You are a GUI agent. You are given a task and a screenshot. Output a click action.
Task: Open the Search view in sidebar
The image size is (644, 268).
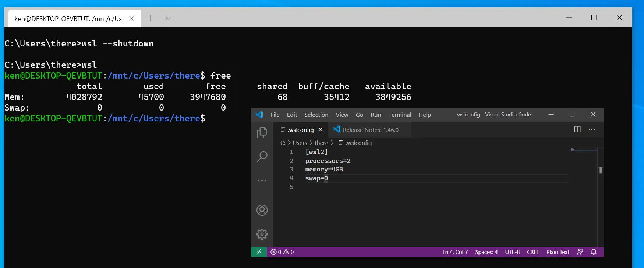[262, 156]
